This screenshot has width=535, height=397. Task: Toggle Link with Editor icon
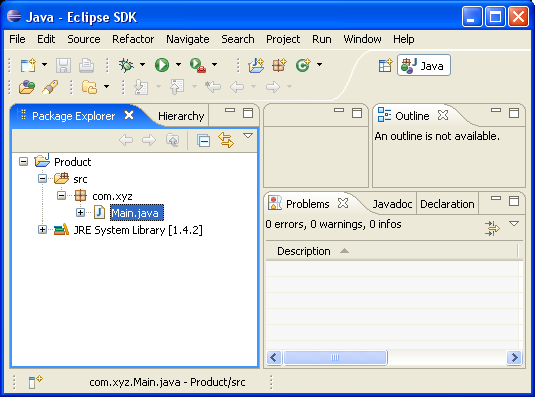point(226,140)
